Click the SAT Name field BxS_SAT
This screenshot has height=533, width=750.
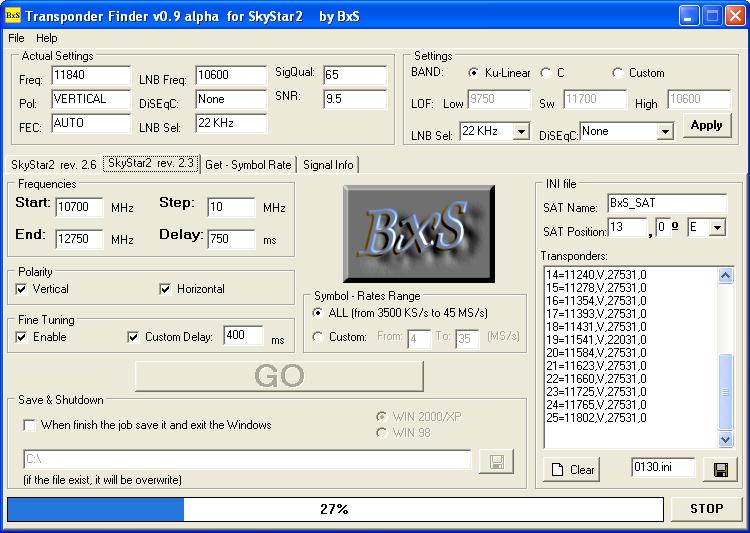point(667,203)
